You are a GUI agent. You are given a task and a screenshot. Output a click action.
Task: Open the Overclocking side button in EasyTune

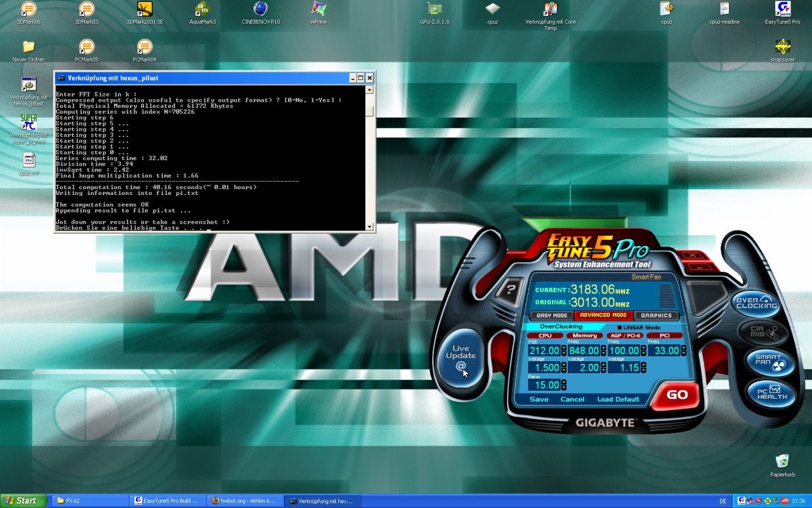point(756,303)
